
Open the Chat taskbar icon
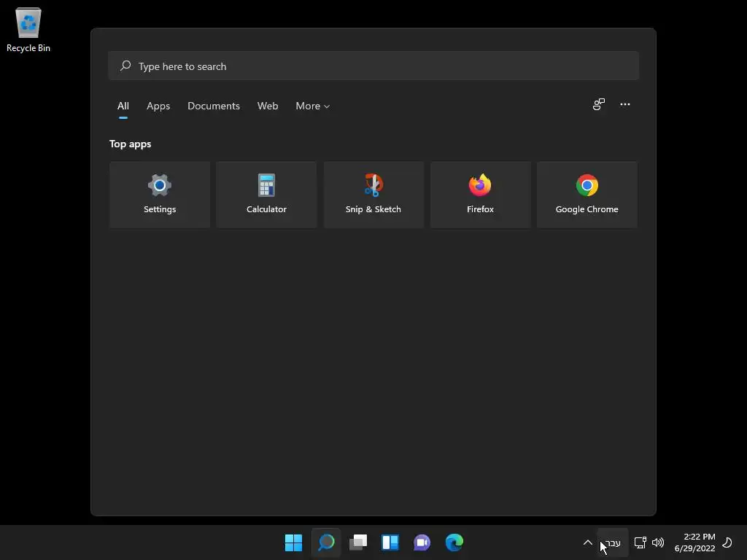click(422, 542)
